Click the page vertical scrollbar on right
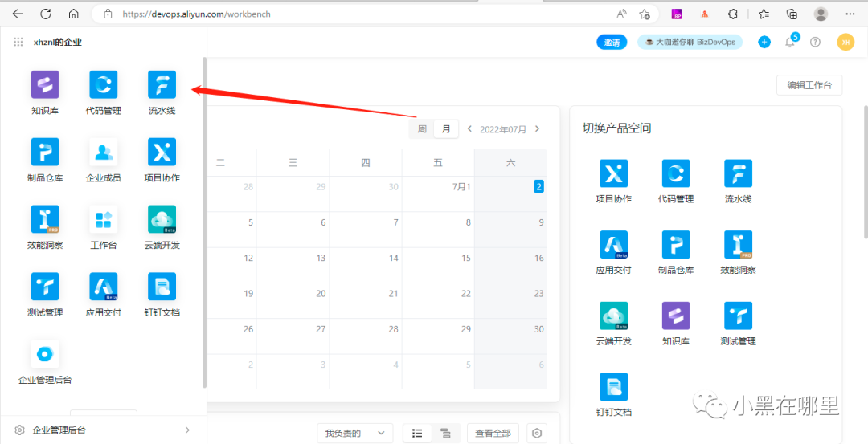This screenshot has width=868, height=444. click(865, 171)
